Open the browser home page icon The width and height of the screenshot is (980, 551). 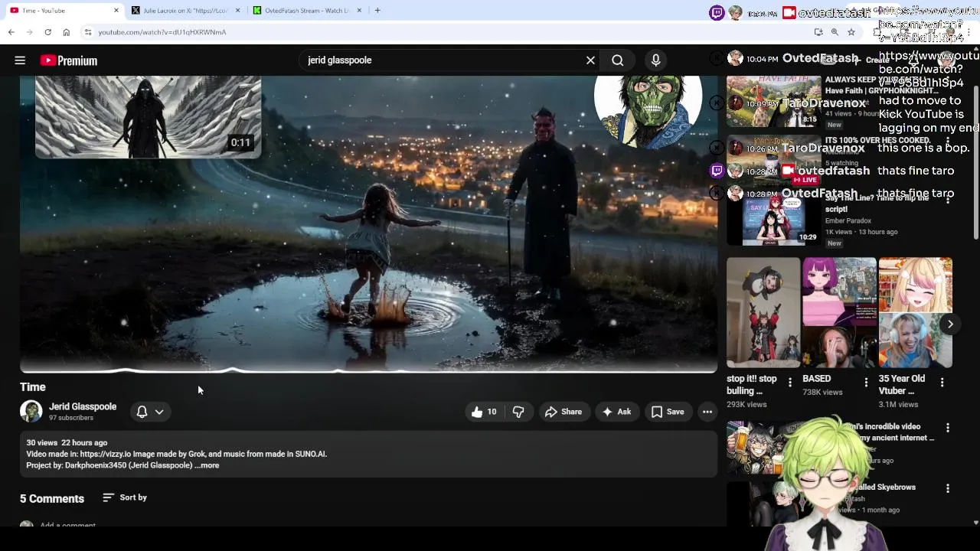pos(67,32)
